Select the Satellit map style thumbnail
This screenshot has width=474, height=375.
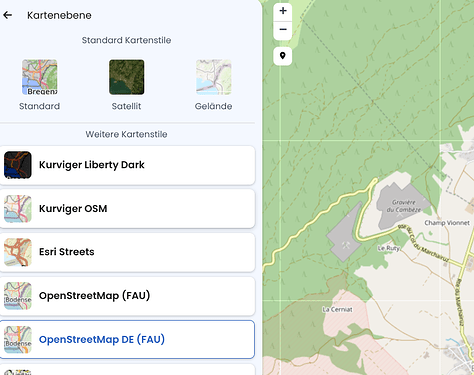pos(127,77)
